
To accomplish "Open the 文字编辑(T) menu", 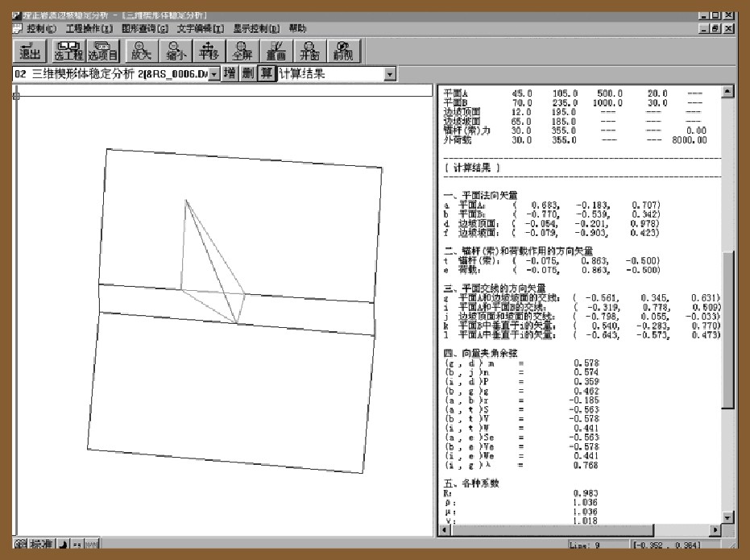I will coord(201,29).
